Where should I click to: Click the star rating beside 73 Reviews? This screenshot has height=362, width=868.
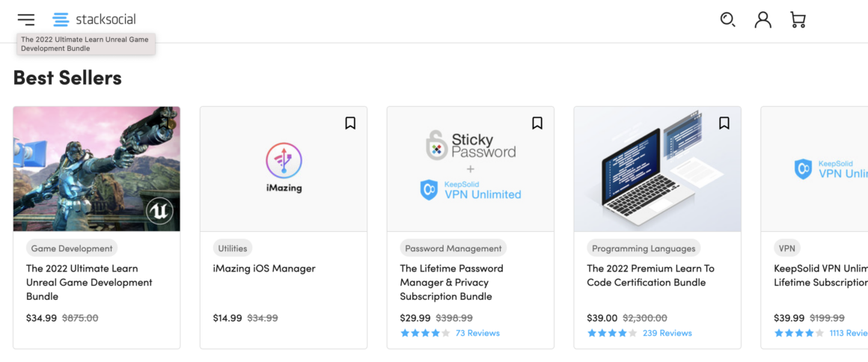click(425, 334)
